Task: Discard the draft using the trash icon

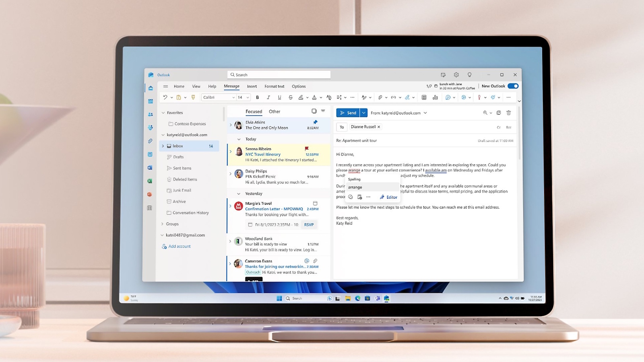Action: point(509,113)
